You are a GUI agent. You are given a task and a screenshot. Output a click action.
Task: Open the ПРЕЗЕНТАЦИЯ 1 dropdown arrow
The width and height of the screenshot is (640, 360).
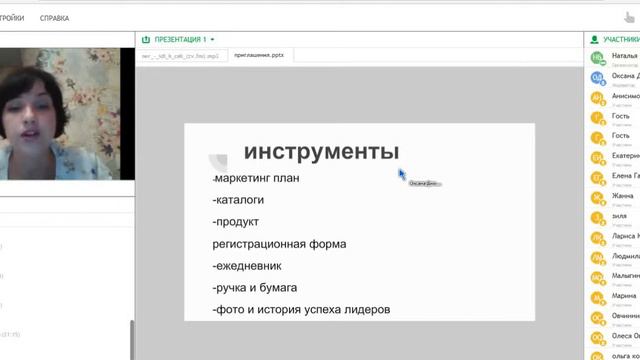click(x=212, y=40)
